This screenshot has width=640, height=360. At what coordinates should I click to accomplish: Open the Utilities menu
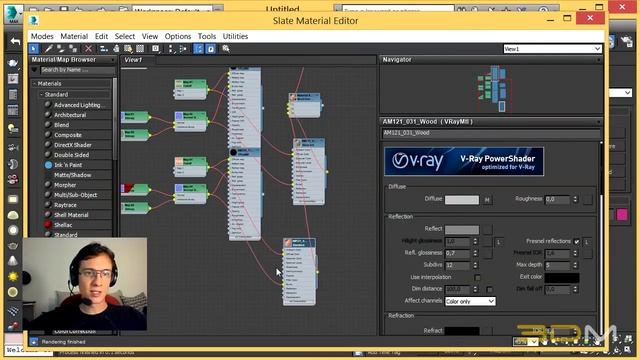pos(235,36)
